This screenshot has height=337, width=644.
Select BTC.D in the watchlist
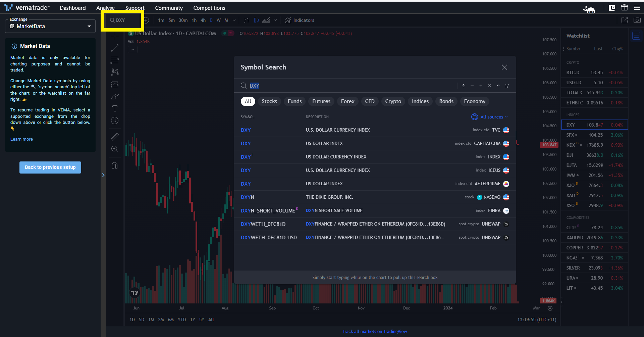(x=594, y=73)
